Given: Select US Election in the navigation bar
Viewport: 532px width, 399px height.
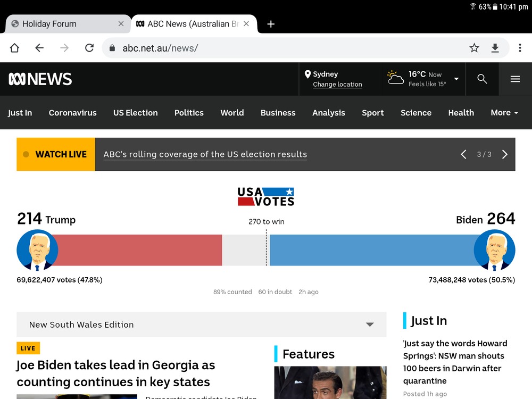Looking at the screenshot, I should click(x=135, y=113).
